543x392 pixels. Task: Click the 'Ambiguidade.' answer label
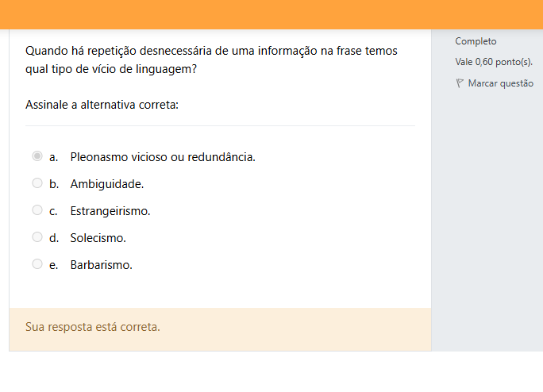click(107, 184)
